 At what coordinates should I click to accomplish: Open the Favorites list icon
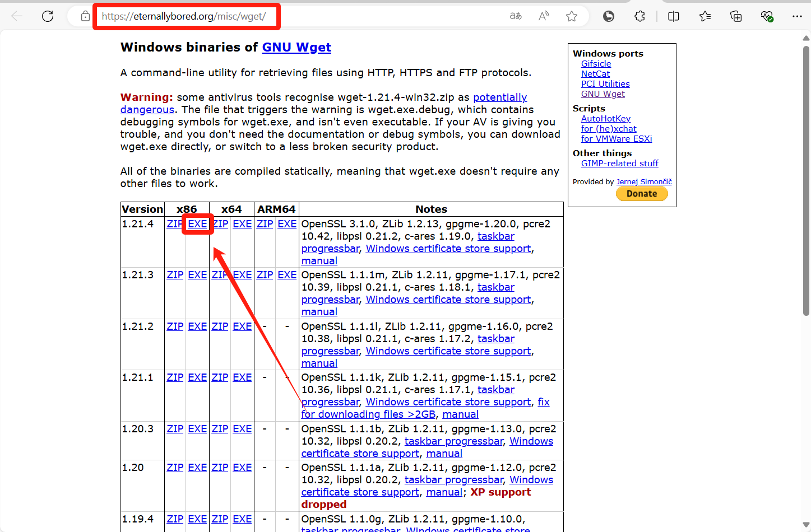pyautogui.click(x=705, y=16)
